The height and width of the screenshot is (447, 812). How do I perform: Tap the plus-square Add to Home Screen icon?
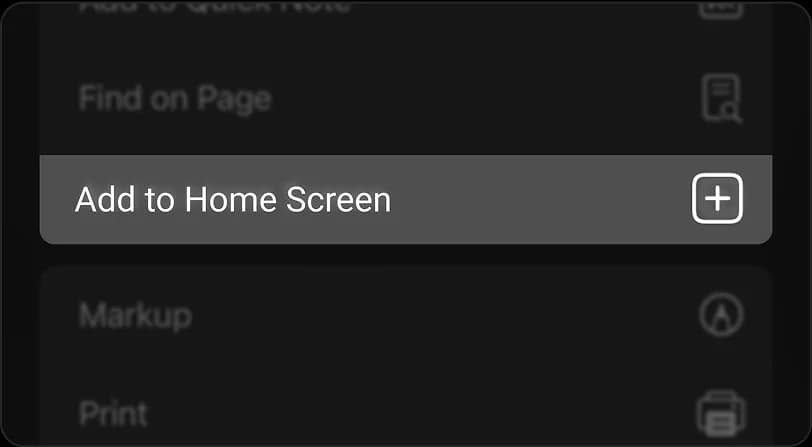717,199
